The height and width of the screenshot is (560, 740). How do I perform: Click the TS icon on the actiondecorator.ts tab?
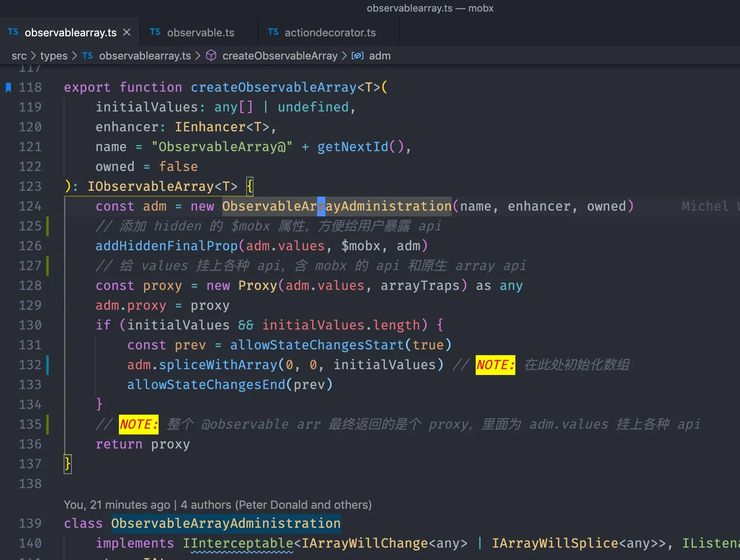coord(273,32)
